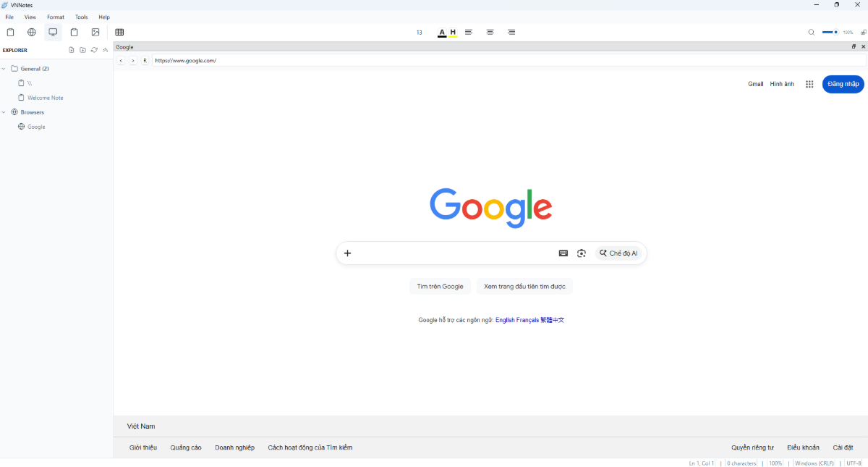The height and width of the screenshot is (467, 868).
Task: Toggle the A font color formatting button
Action: click(441, 32)
